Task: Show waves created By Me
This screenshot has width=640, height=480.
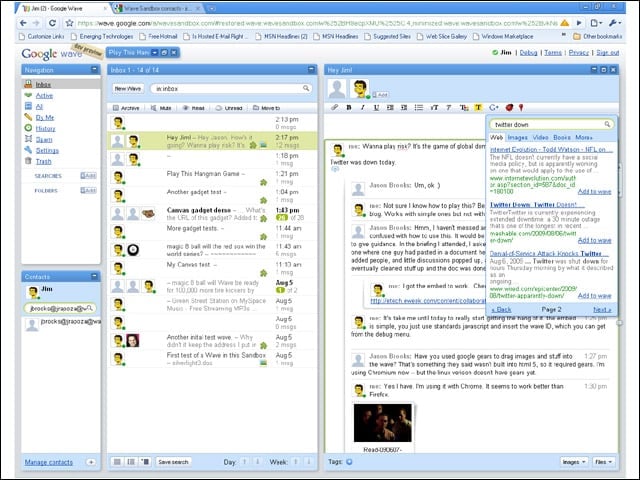Action: [x=44, y=118]
